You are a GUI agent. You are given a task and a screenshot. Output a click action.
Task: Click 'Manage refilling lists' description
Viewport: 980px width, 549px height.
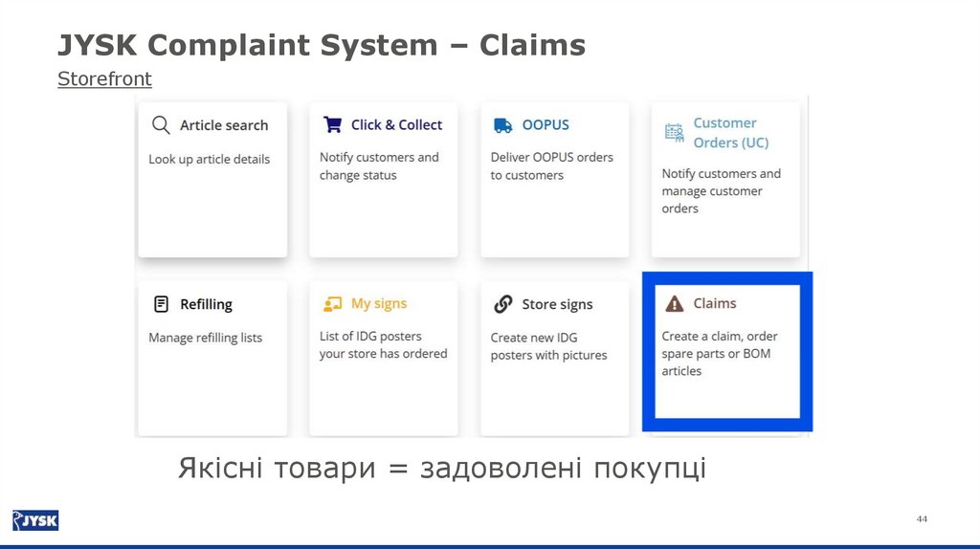[206, 338]
